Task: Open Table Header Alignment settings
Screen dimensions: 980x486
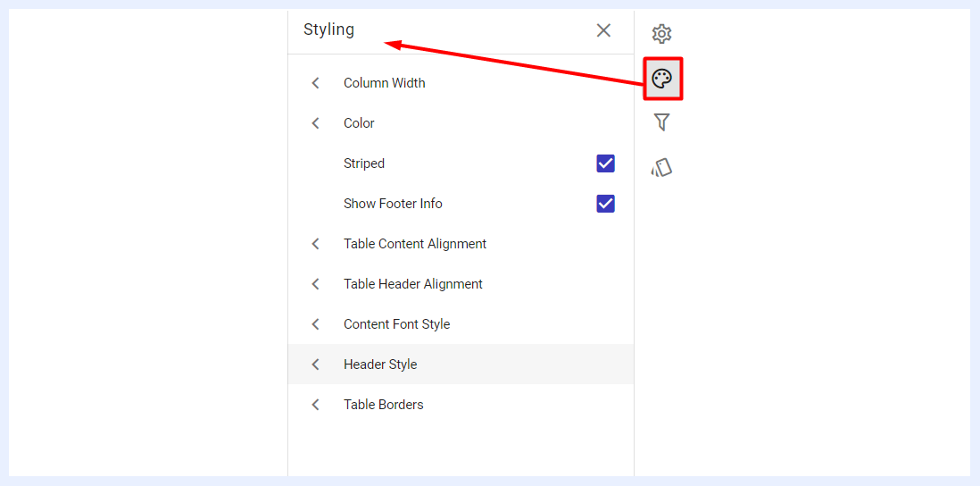Action: 413,284
